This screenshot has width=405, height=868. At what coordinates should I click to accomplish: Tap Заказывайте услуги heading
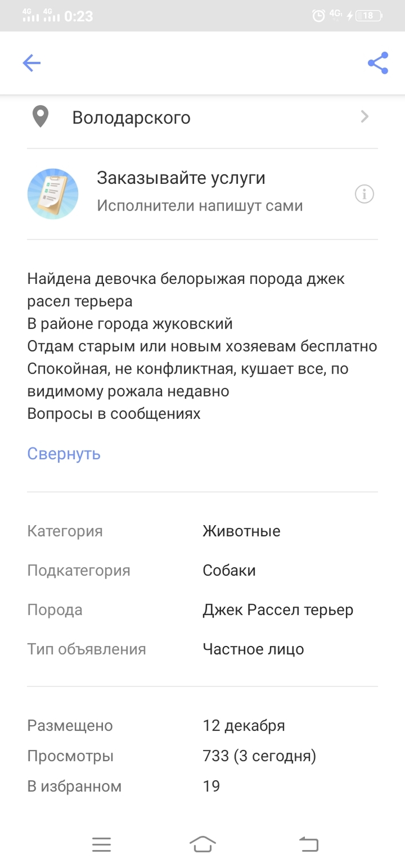[181, 178]
